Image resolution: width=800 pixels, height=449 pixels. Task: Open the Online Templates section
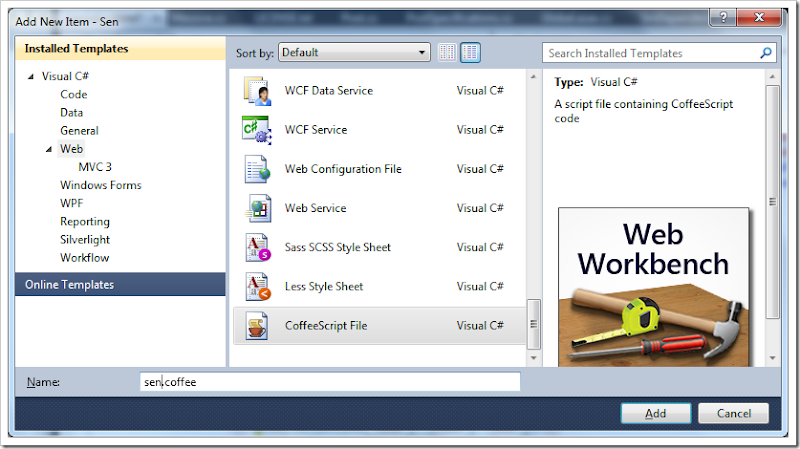(x=120, y=284)
